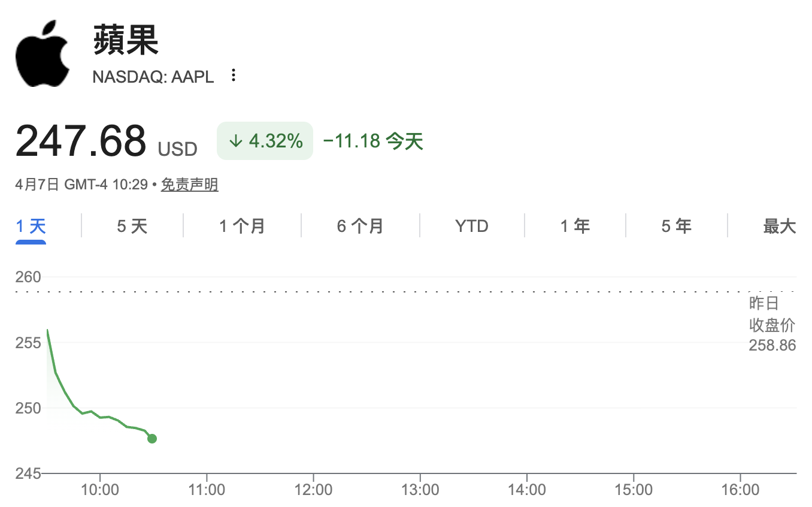The height and width of the screenshot is (507, 812).
Task: Click the −11.18 今天 change text
Action: coord(373,141)
